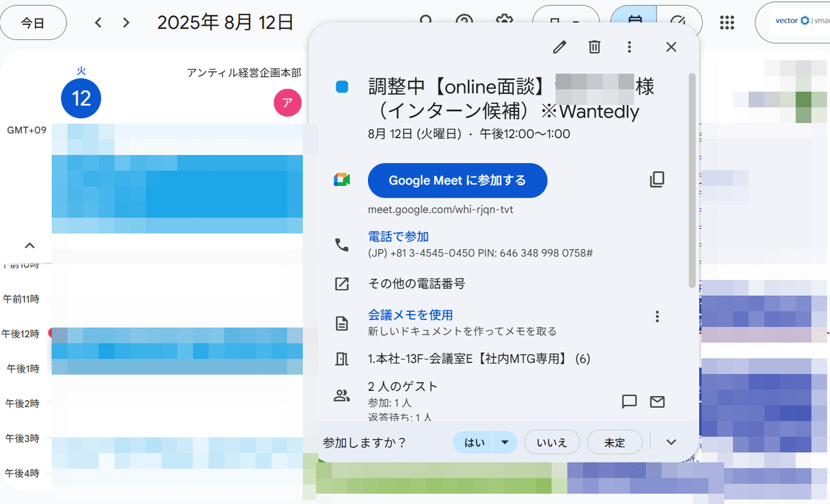This screenshot has width=830, height=504.
Task: Delete the event with the trash icon
Action: (x=594, y=47)
